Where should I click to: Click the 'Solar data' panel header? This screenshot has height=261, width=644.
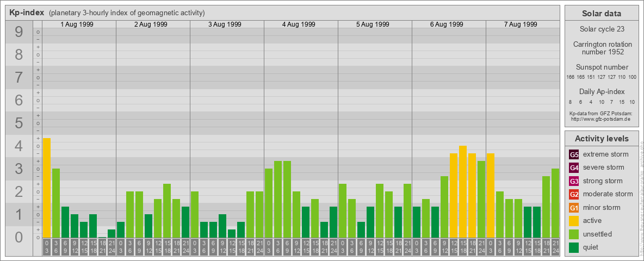click(x=602, y=14)
